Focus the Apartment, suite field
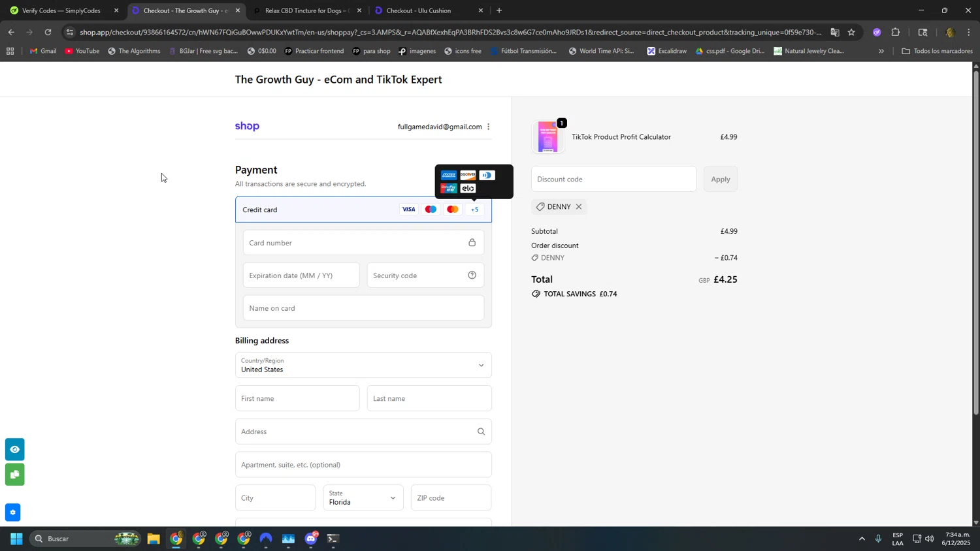 [363, 465]
